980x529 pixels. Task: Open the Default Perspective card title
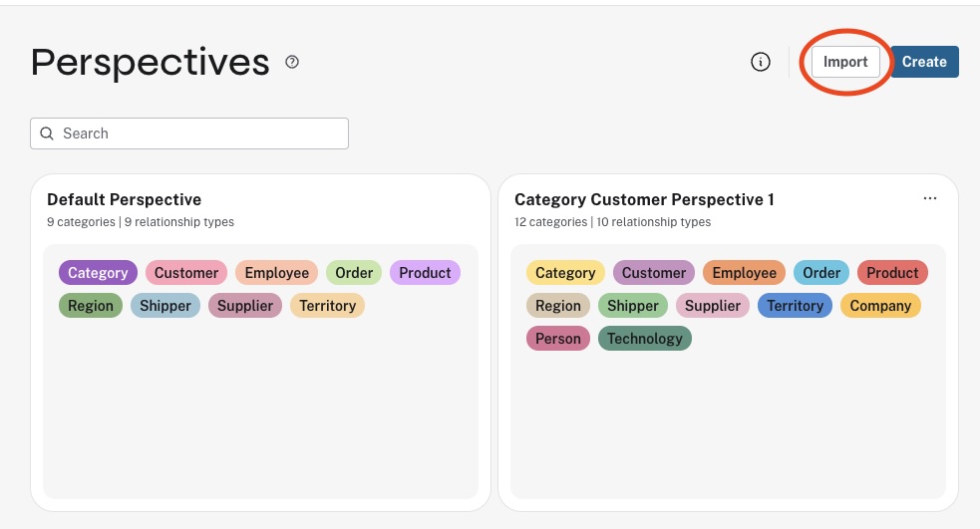(125, 199)
